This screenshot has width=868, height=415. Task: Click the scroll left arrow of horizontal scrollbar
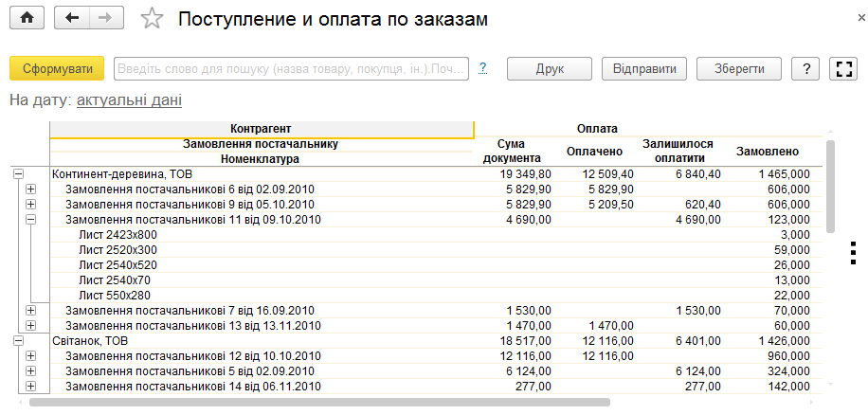21,403
